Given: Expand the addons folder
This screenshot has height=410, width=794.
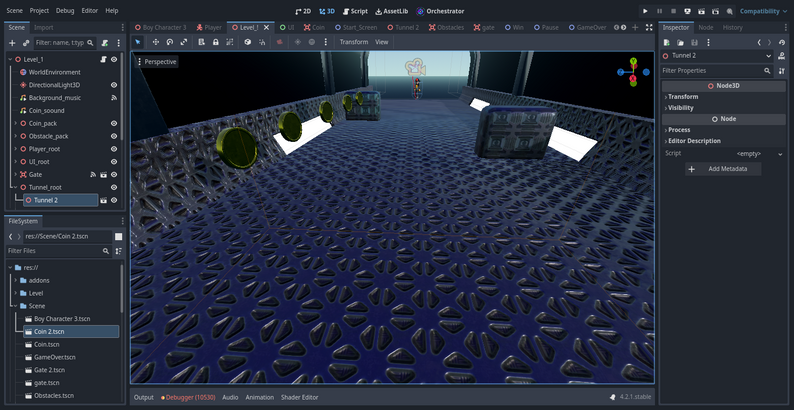Looking at the screenshot, I should [x=16, y=280].
